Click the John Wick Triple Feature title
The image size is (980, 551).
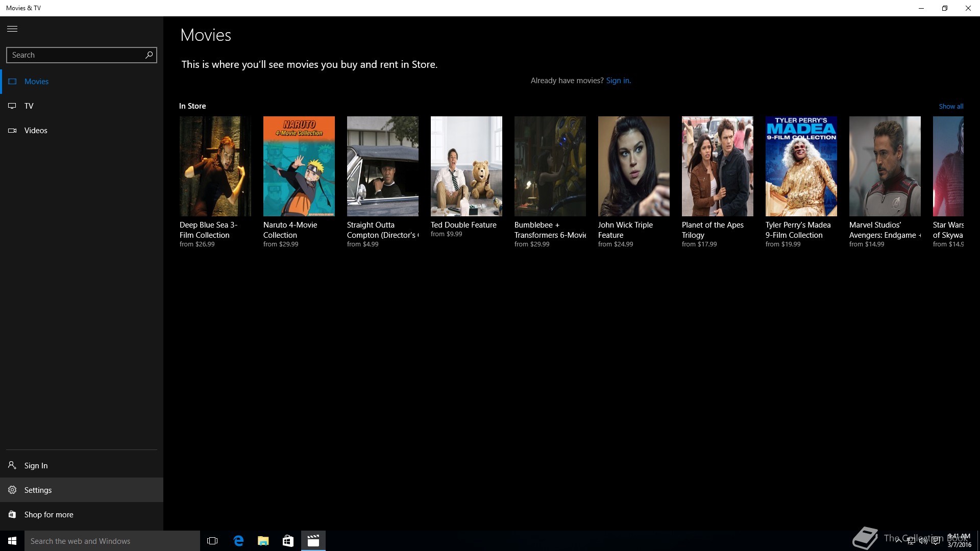(x=625, y=230)
